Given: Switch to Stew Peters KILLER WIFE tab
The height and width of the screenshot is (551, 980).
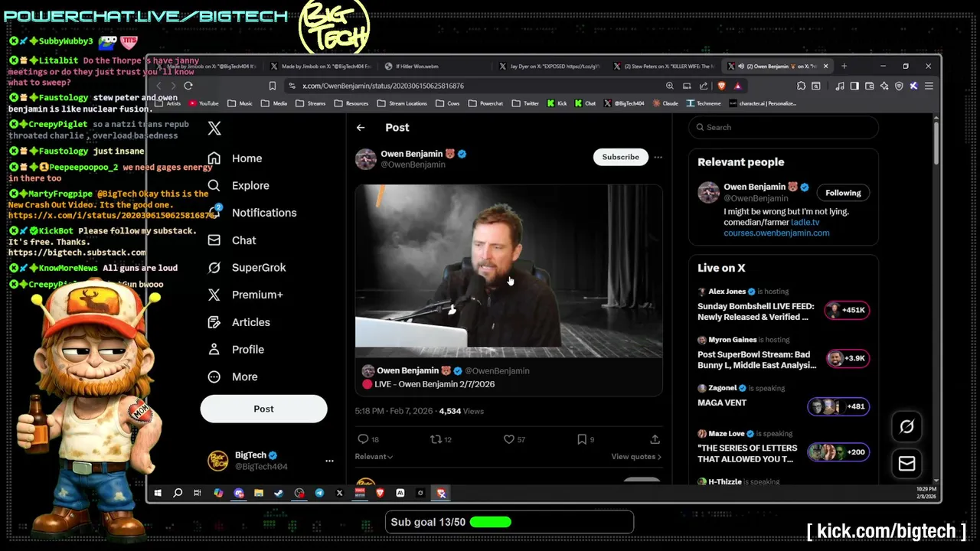Looking at the screenshot, I should [x=665, y=67].
